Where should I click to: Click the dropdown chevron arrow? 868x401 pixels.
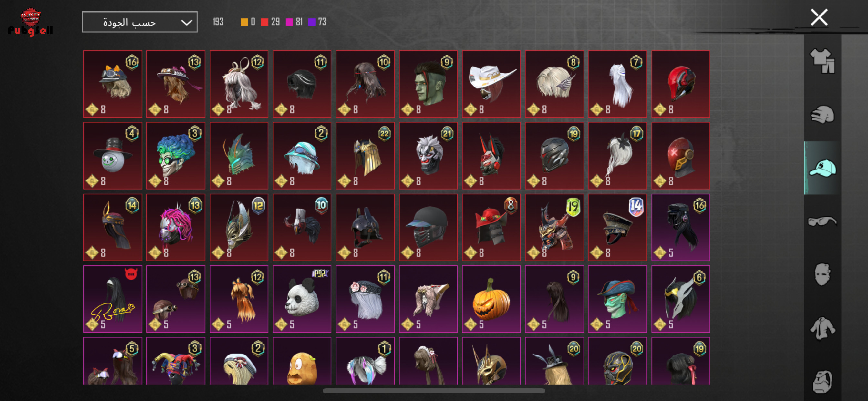pos(186,22)
